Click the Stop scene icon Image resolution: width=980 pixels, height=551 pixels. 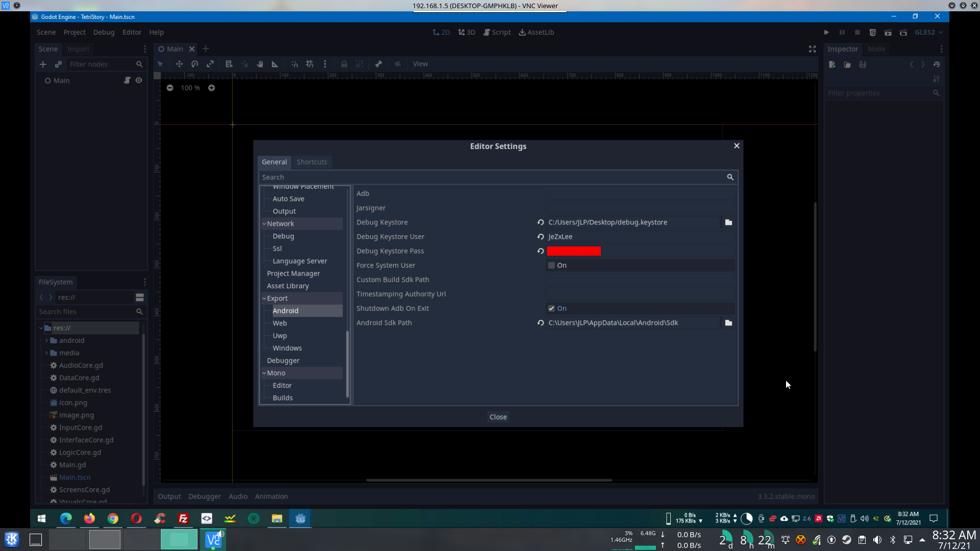point(857,32)
